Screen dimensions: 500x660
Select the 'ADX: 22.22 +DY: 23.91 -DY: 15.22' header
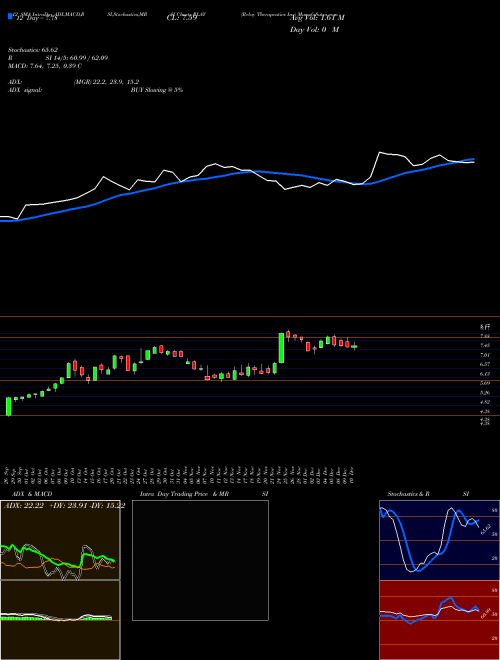(64, 506)
